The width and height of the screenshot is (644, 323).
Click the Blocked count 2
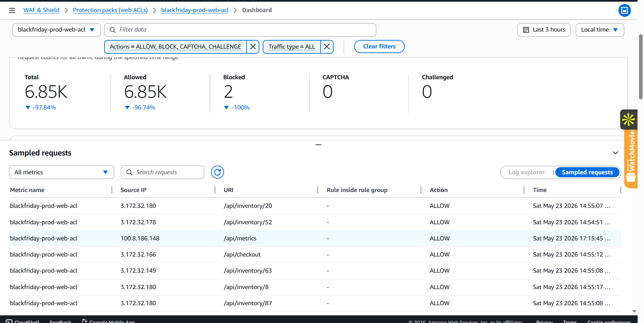click(x=228, y=92)
